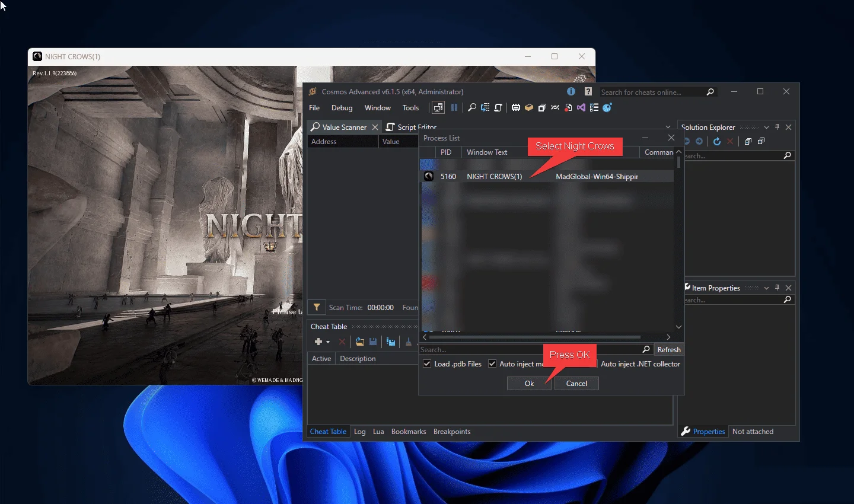
Task: Click the Solution Explorer refresh icon
Action: [717, 141]
